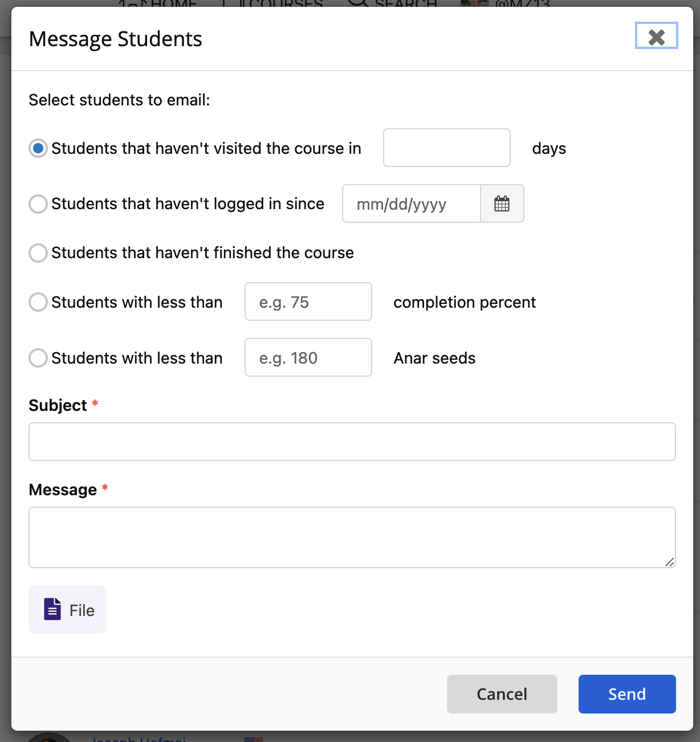700x742 pixels.
Task: Click the Message textarea resize handle
Action: 670,562
